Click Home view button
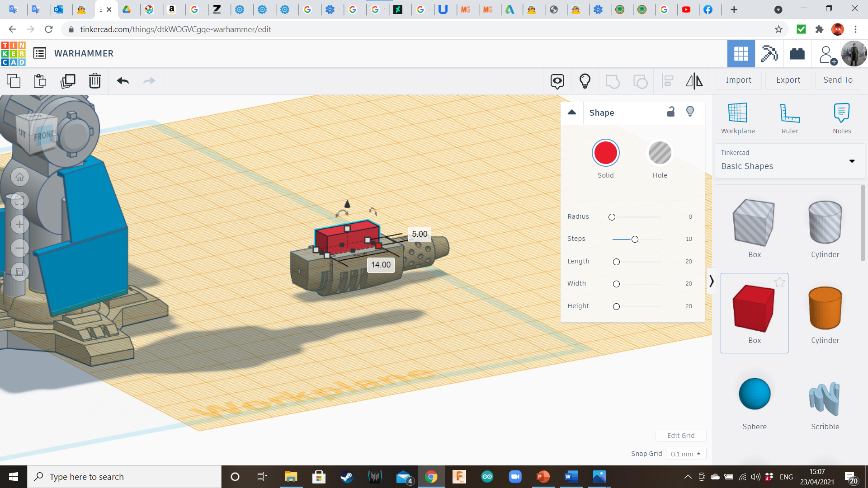The image size is (868, 488). click(19, 177)
